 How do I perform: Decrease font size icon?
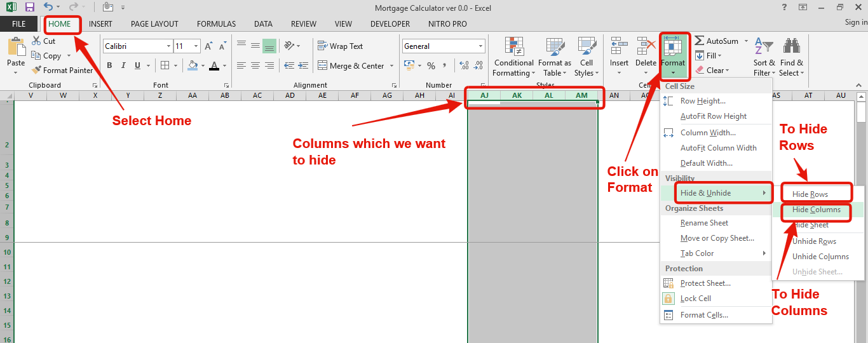[222, 46]
